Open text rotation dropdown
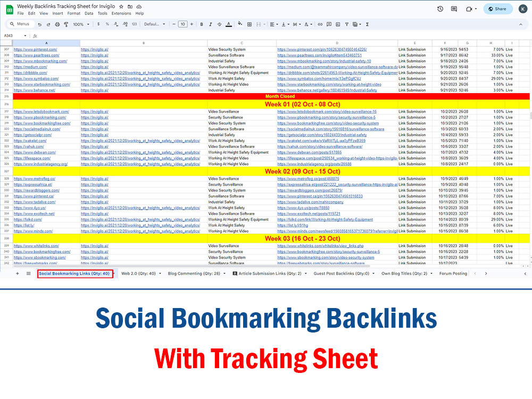The height and width of the screenshot is (399, 532). pos(308,24)
